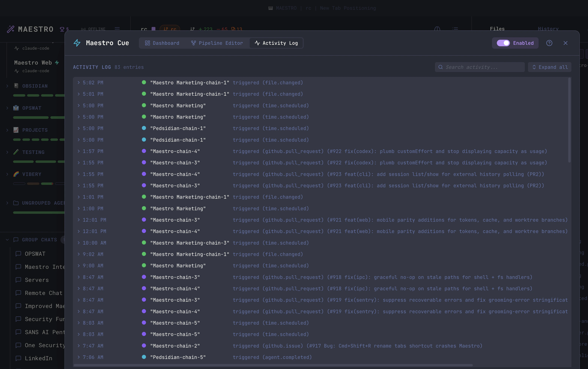Image resolution: width=588 pixels, height=369 pixels.
Task: Click the git branch icon before +223
Action: click(x=192, y=29)
